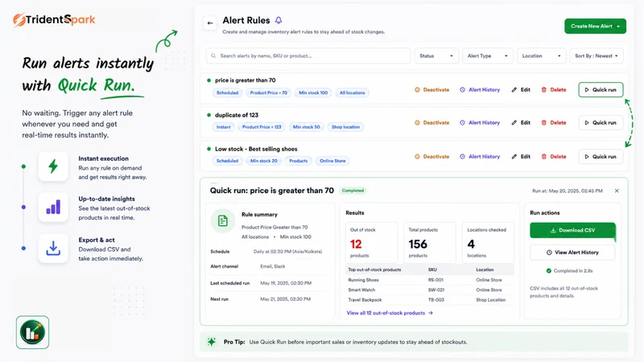Click the 'Products' tag
Screen dimensions: 644x362
coord(298,161)
